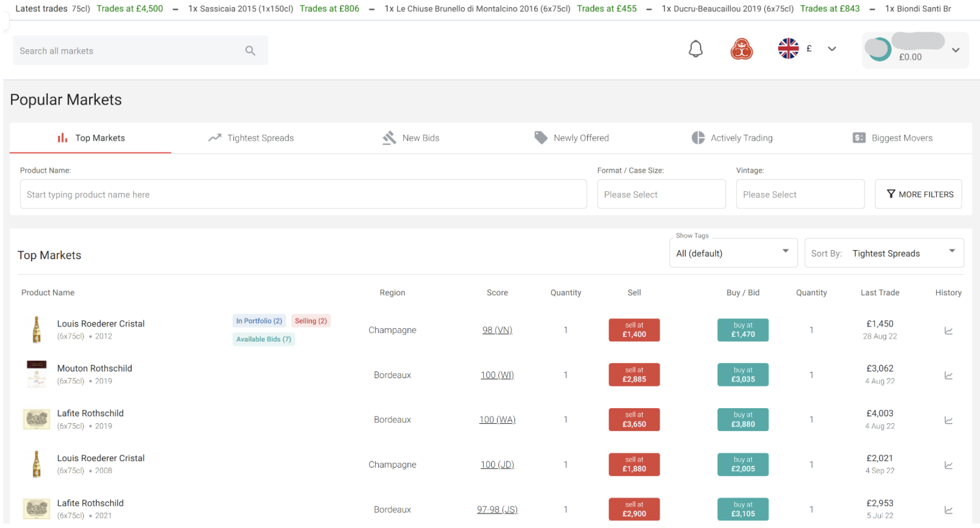Screen dimensions: 980x528
Task: Open history chart for Lafite Rothschild 2021
Action: (948, 510)
